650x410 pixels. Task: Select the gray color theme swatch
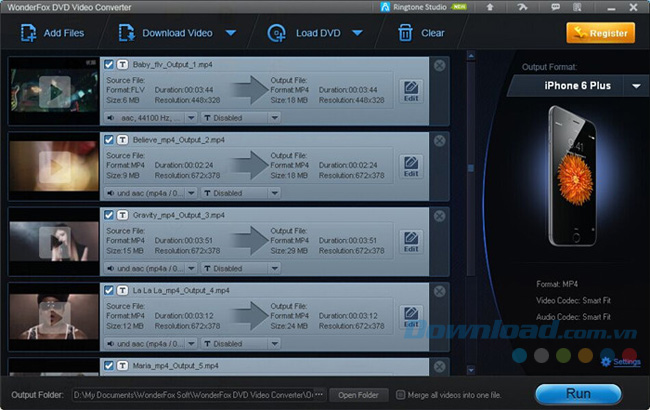[541, 355]
